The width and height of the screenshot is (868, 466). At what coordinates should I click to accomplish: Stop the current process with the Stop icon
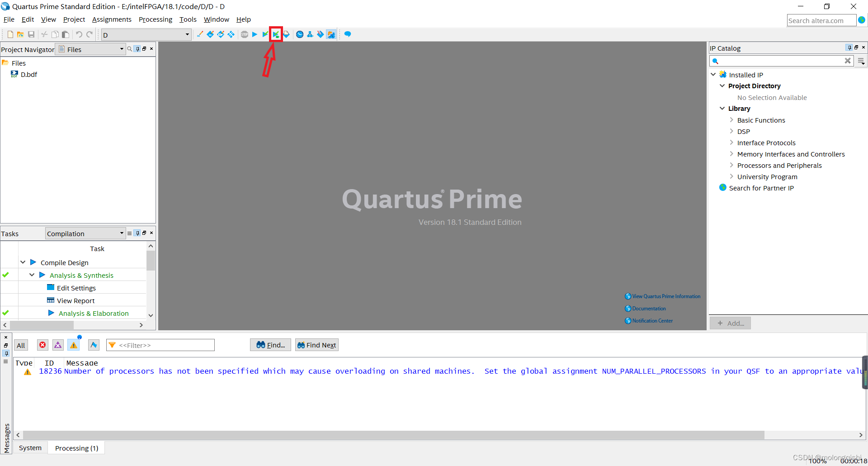tap(244, 34)
